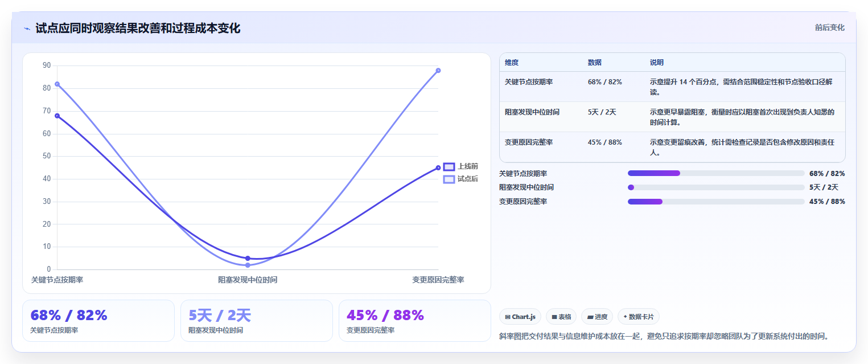Click table cell 关键节点按期率 in 维度 column
Image resolution: width=868 pixels, height=364 pixels.
coord(529,82)
